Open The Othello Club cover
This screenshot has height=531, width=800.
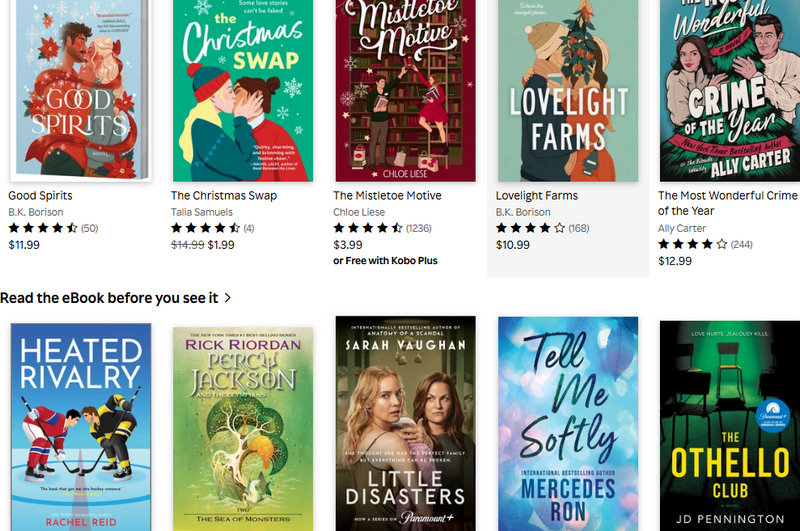click(x=730, y=426)
